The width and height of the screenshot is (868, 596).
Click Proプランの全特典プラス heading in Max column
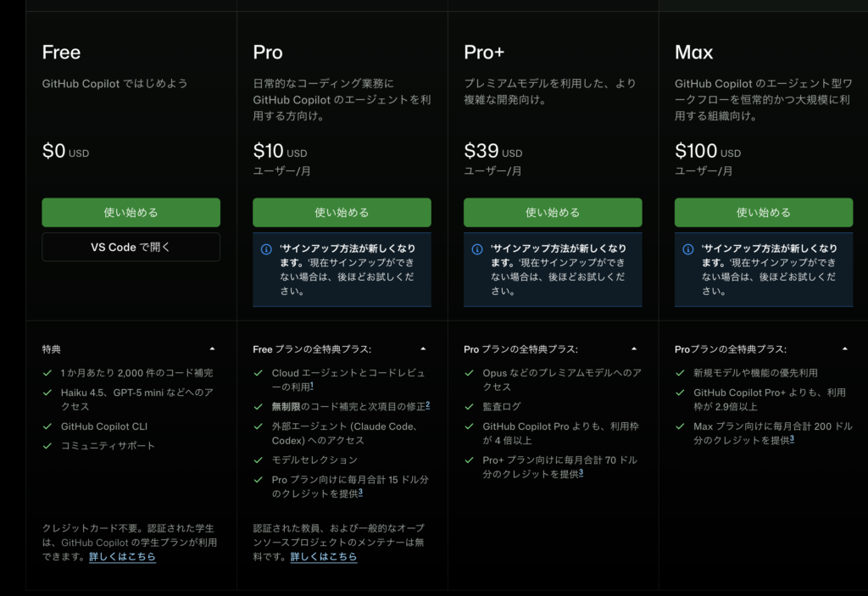click(731, 349)
